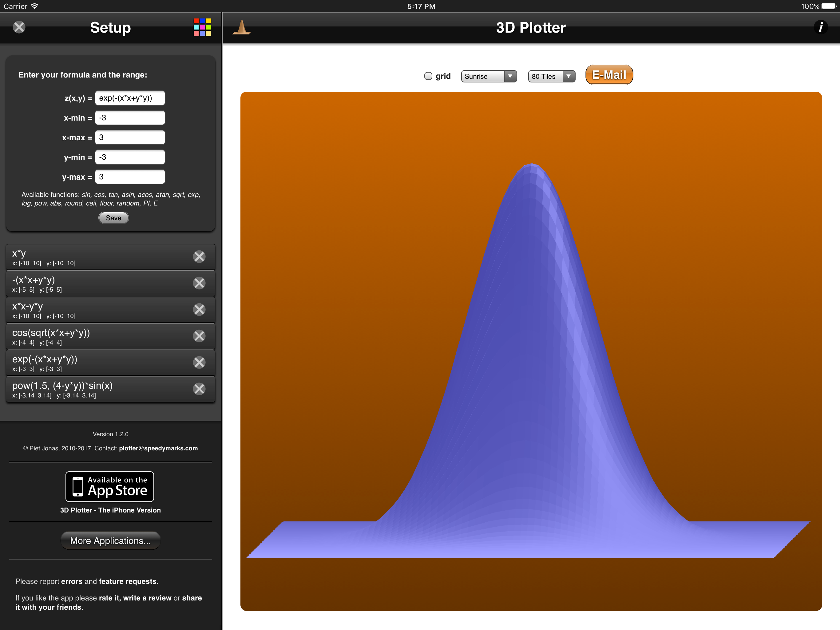
Task: Load the exp(-(x*x+y*y)) saved formula
Action: [x=95, y=363]
